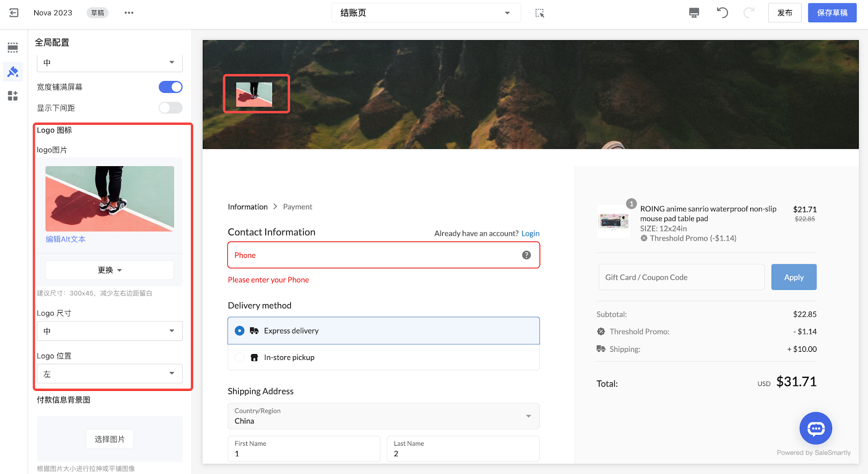Click the product quantity badge 1
Screen dimensions: 868x474
click(x=631, y=204)
